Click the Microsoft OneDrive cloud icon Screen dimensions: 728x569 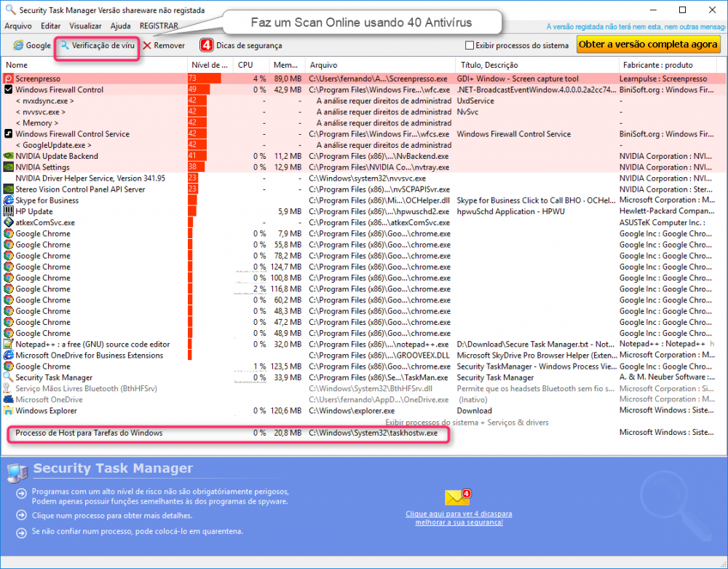coord(7,399)
